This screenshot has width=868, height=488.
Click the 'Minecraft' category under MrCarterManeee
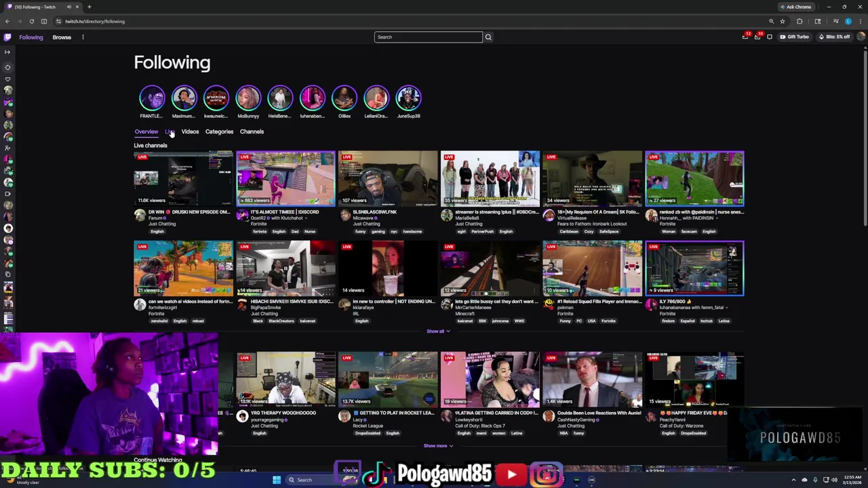pyautogui.click(x=465, y=314)
